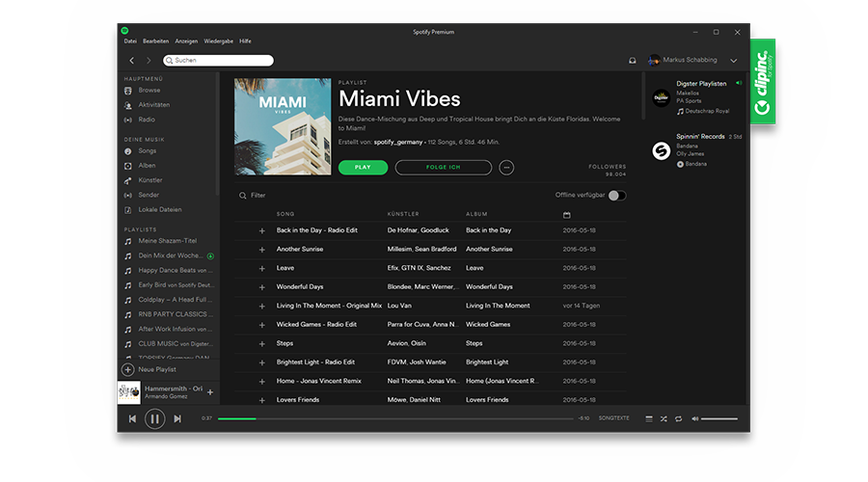Viewport: 868px width, 482px height.
Task: Add Another Sunrise with plus icon
Action: click(261, 250)
